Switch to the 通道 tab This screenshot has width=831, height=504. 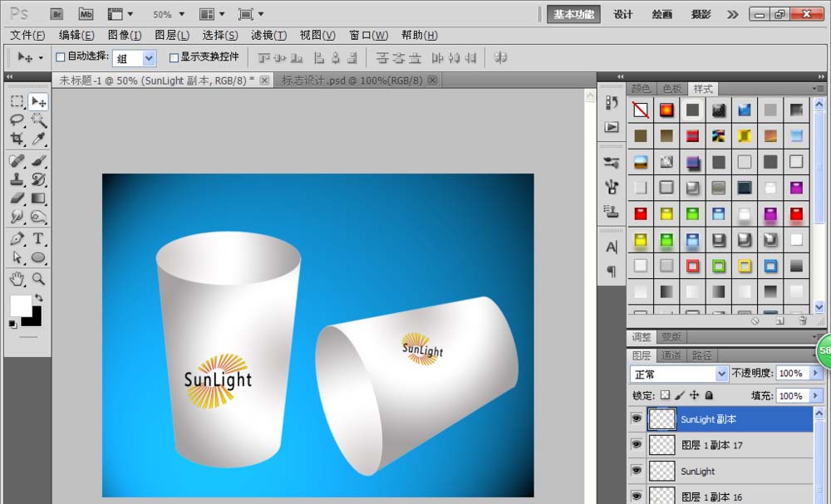[671, 355]
